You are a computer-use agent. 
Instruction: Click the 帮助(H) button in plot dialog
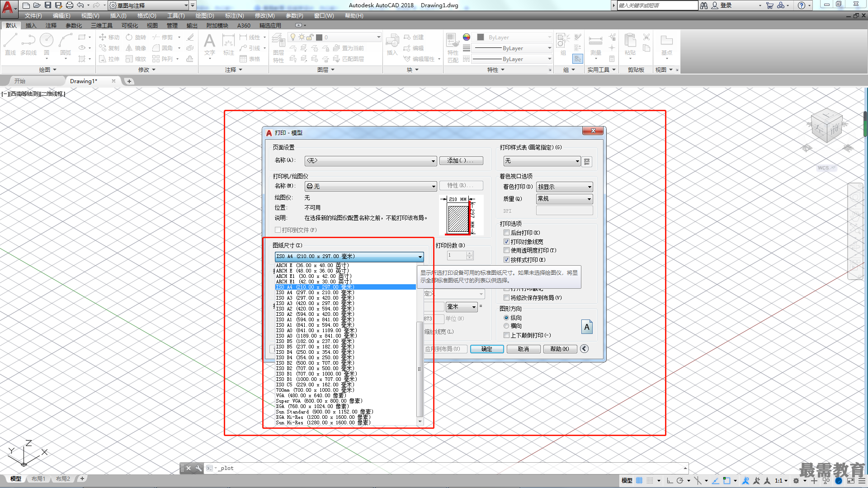(x=560, y=349)
